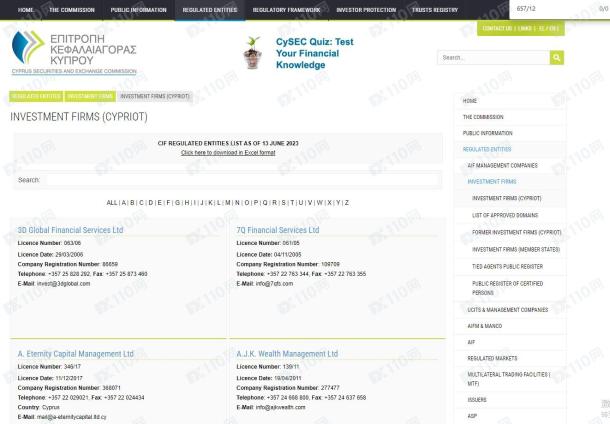Open CySEC Quiz: Test Your Financial Knowledge

coord(315,53)
